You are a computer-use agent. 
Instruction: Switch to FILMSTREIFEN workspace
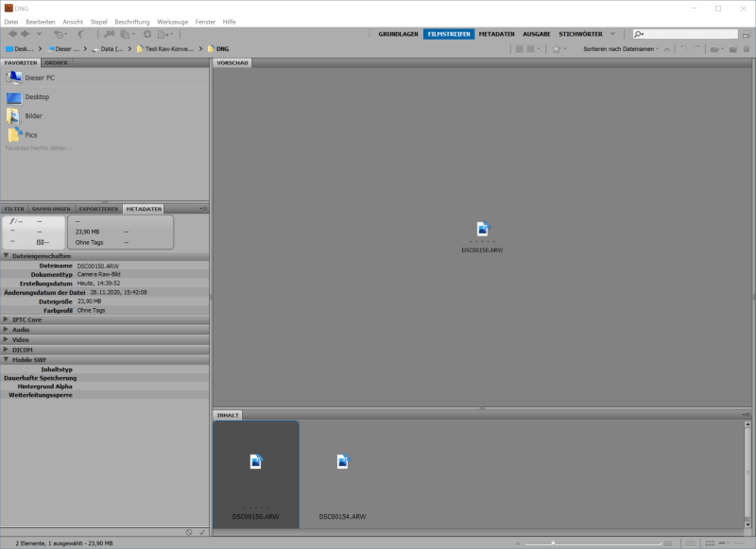tap(449, 34)
